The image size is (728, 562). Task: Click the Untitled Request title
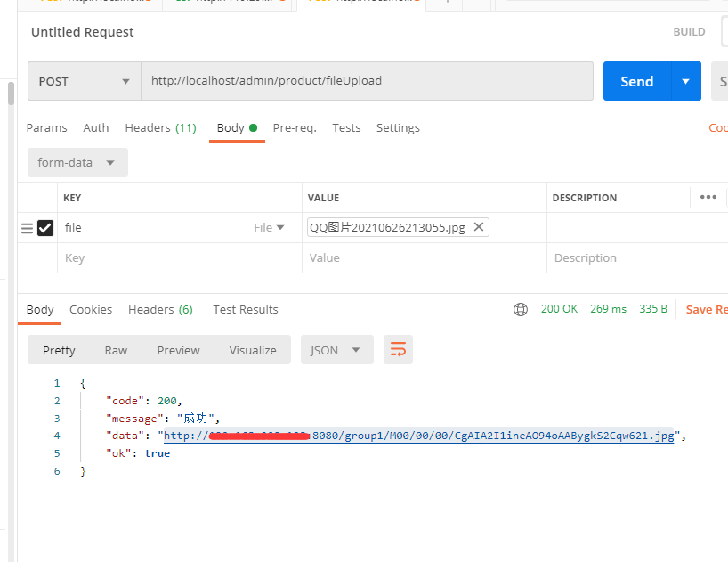(82, 32)
